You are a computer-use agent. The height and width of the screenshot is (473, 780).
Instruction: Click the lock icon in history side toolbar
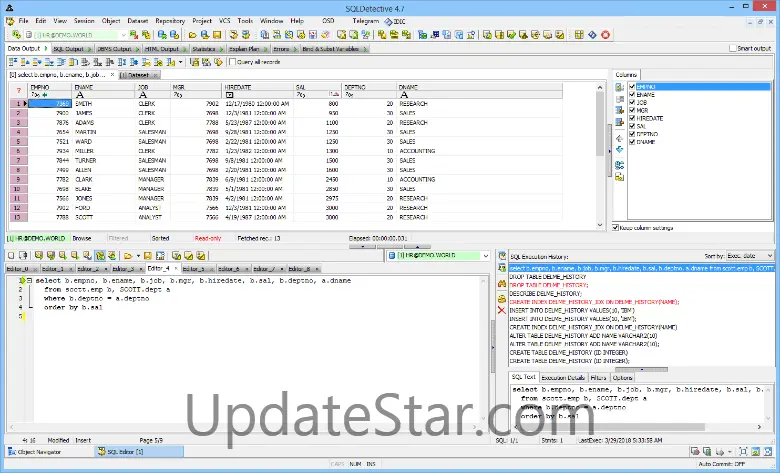pyautogui.click(x=501, y=298)
